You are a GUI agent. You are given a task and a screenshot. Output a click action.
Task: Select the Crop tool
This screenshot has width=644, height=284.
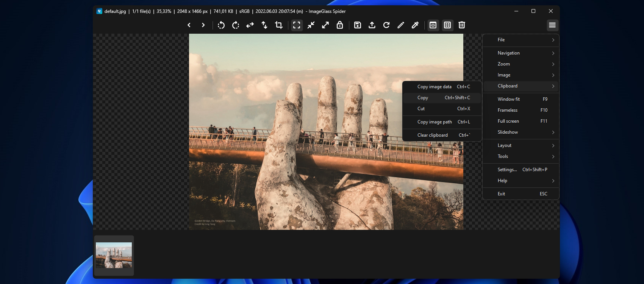(x=279, y=25)
